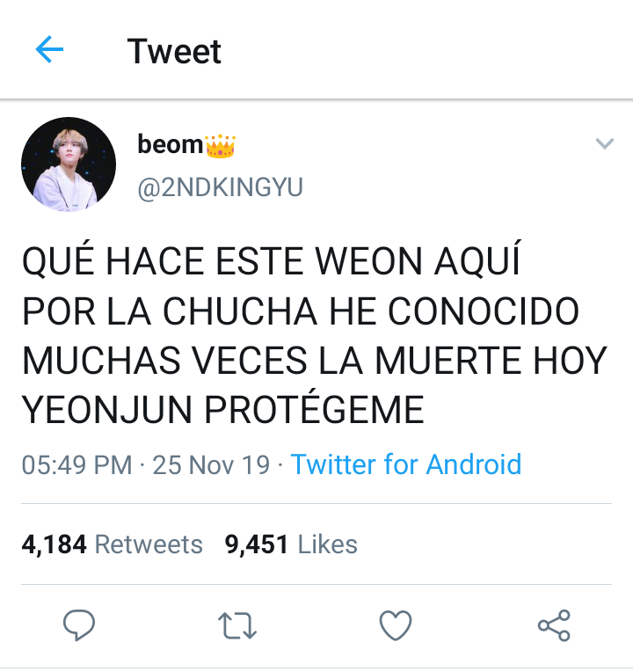Viewport: 633px width, 672px height.
Task: View the 4,184 Retweets list
Action: [112, 544]
